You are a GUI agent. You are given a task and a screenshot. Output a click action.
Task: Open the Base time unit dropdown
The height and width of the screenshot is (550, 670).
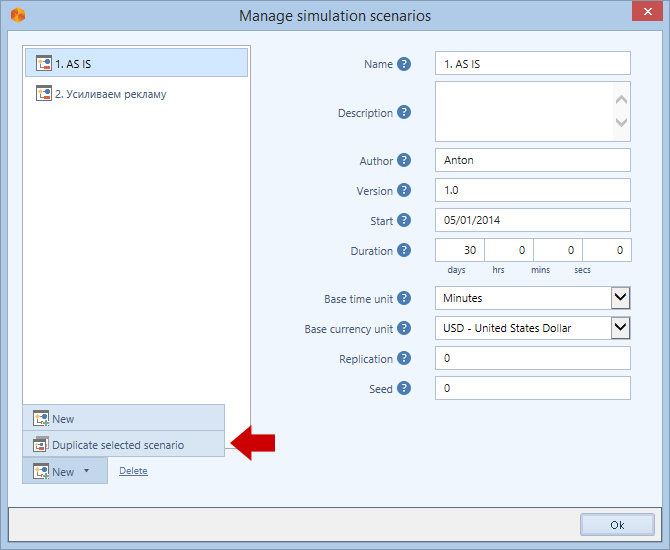(x=620, y=298)
